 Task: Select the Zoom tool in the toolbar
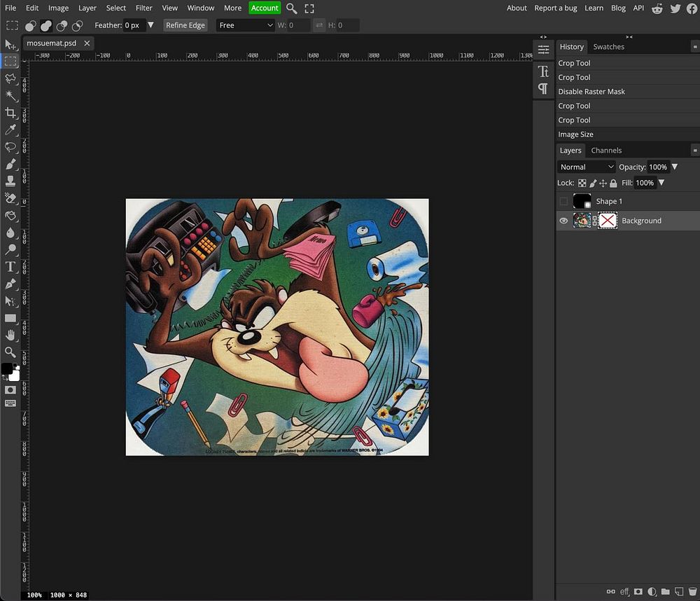10,352
